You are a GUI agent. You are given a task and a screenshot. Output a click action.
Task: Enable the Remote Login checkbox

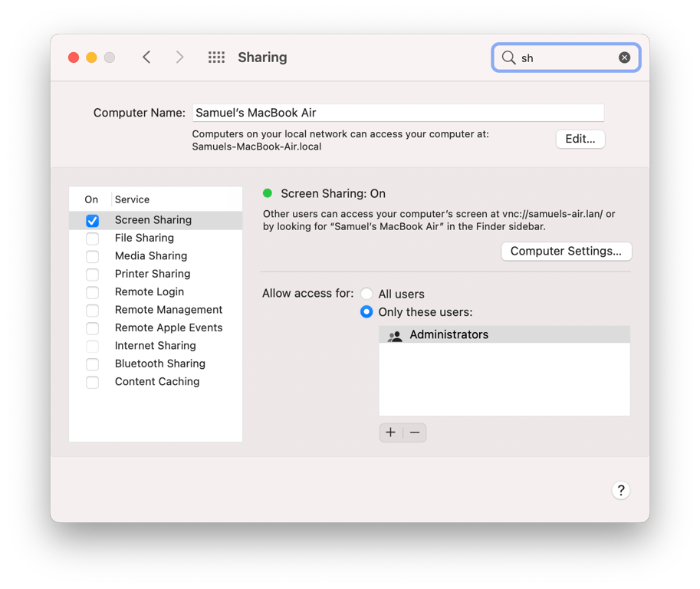pyautogui.click(x=92, y=292)
